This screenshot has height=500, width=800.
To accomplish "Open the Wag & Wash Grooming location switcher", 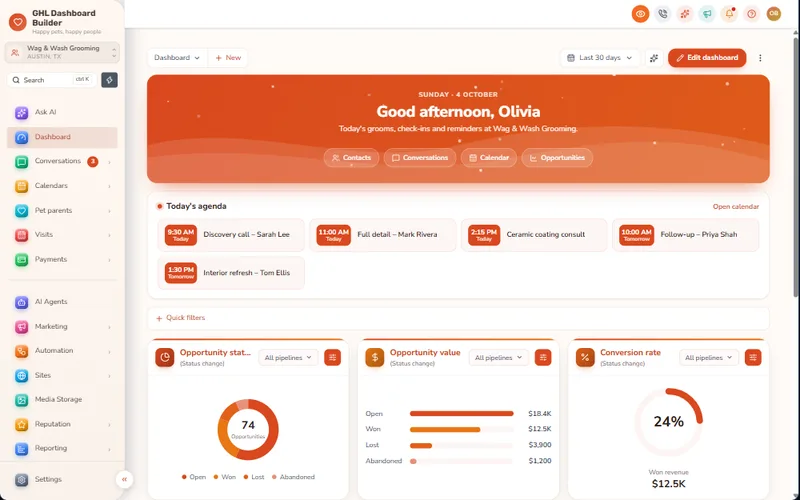I will tap(62, 52).
